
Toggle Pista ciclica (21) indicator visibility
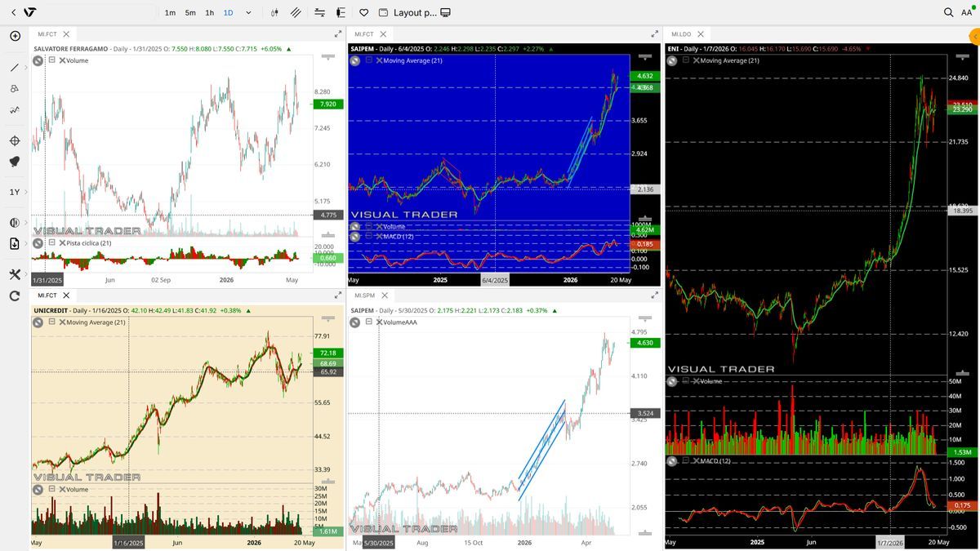point(38,243)
